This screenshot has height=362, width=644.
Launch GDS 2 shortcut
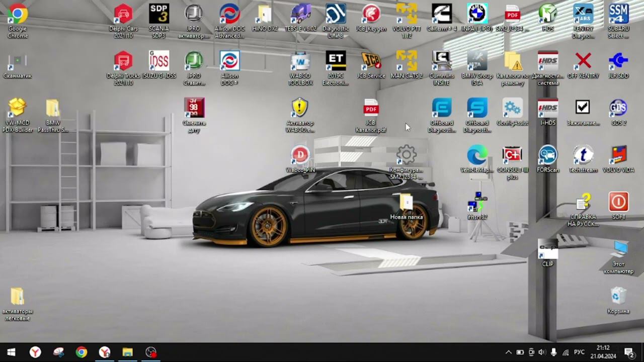coord(618,112)
